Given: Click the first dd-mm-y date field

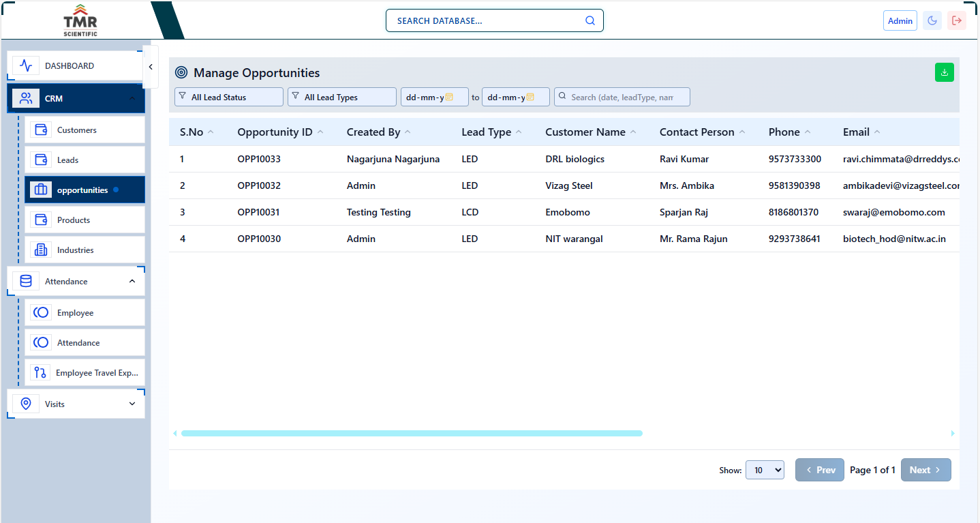Looking at the screenshot, I should tap(434, 96).
